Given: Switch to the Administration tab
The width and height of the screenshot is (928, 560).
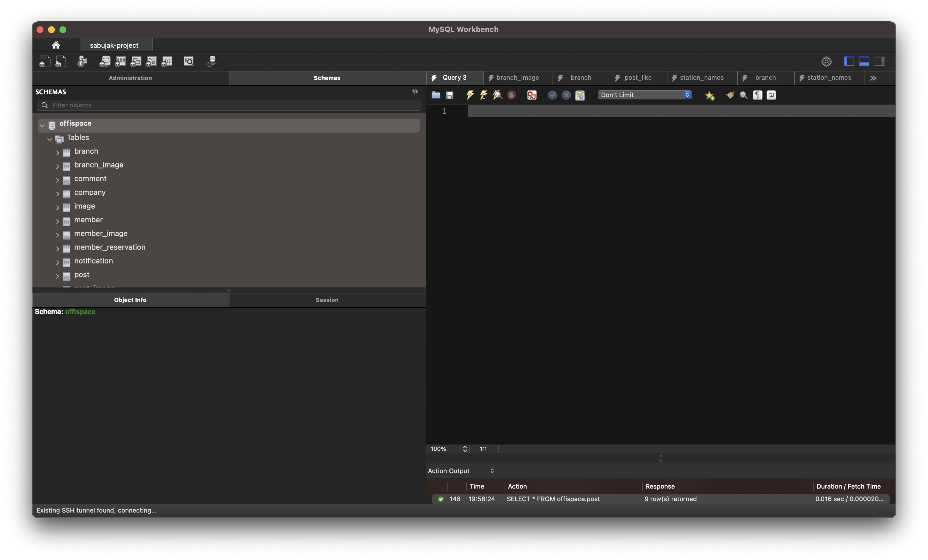Looking at the screenshot, I should [130, 78].
